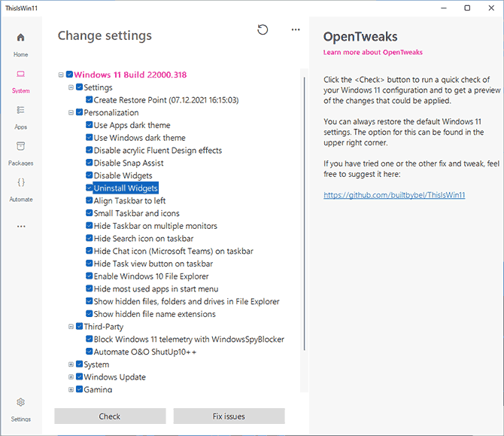The image size is (504, 436).
Task: Uncheck Create Restore Point checkbox
Action: click(x=89, y=99)
